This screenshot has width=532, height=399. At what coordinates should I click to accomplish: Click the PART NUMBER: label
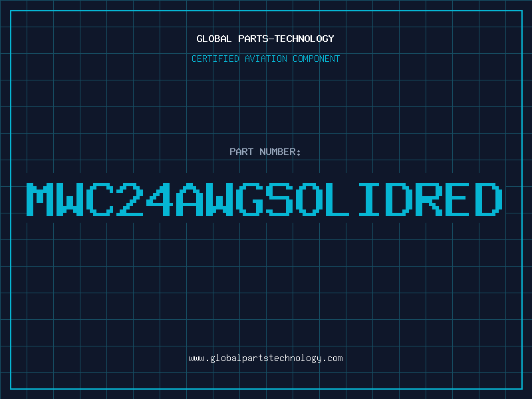(265, 152)
